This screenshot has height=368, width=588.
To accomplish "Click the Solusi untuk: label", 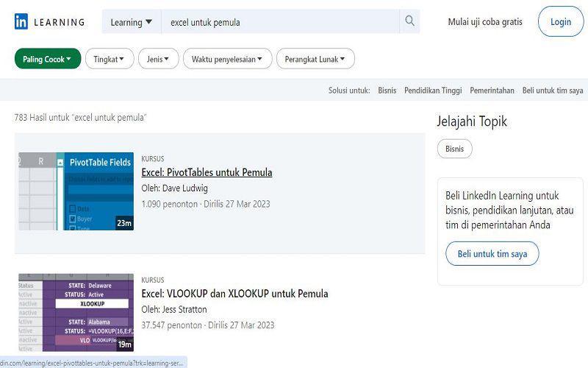I will click(349, 91).
